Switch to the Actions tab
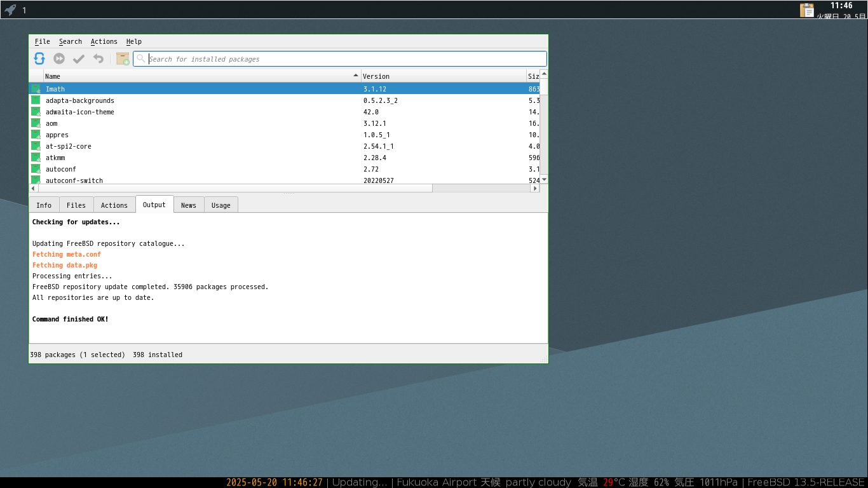Viewport: 868px width, 488px height. coord(114,205)
